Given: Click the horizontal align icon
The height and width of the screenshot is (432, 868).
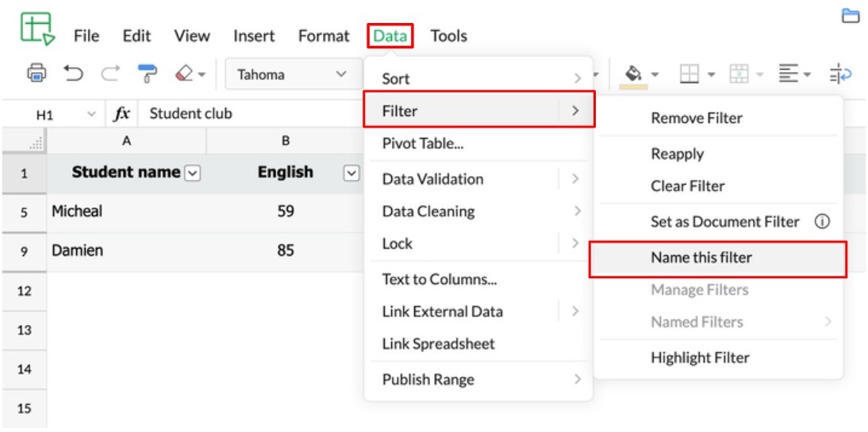Looking at the screenshot, I should point(789,75).
